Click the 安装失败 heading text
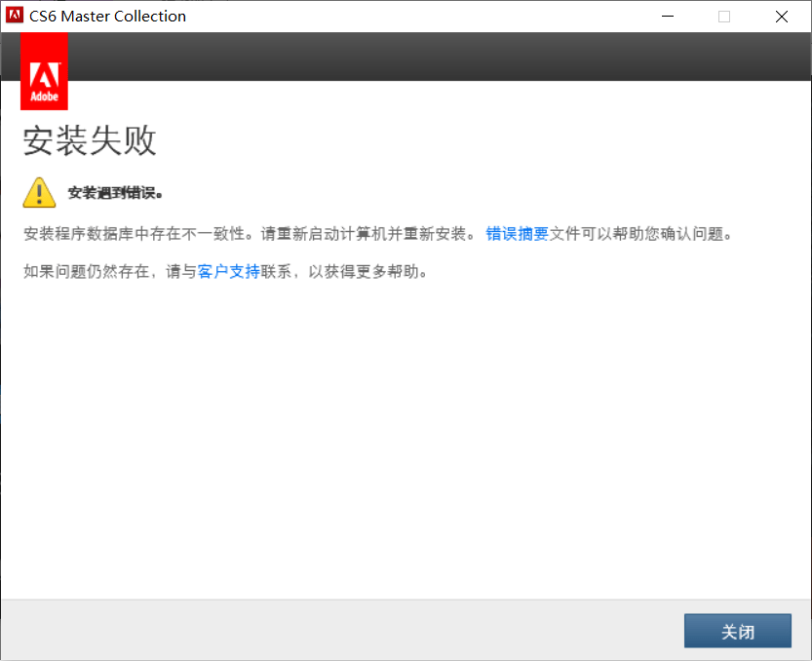This screenshot has width=812, height=661. click(x=89, y=141)
